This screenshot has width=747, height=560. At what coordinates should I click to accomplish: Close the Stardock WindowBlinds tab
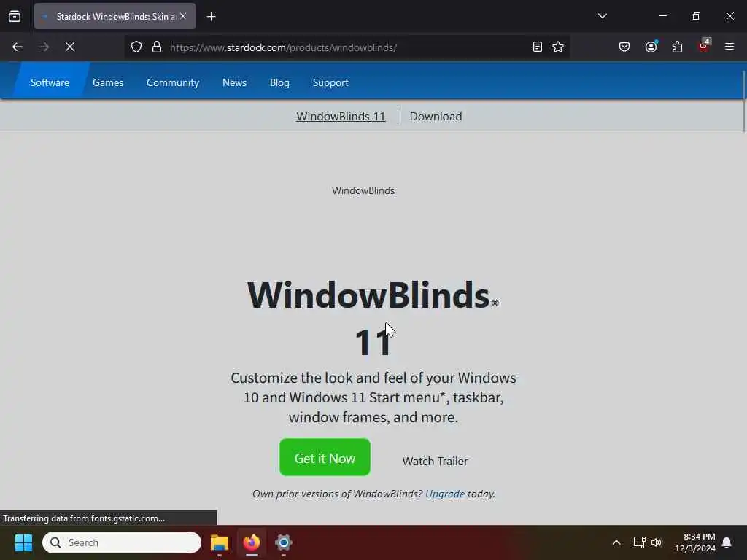[183, 16]
